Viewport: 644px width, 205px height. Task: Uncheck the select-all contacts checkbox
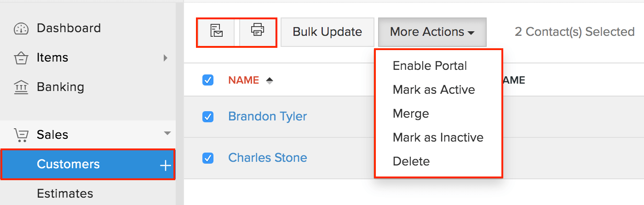(208, 80)
